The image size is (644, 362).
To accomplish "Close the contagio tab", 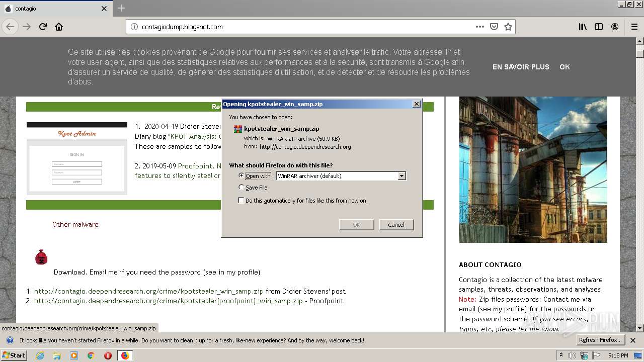I will point(104,9).
